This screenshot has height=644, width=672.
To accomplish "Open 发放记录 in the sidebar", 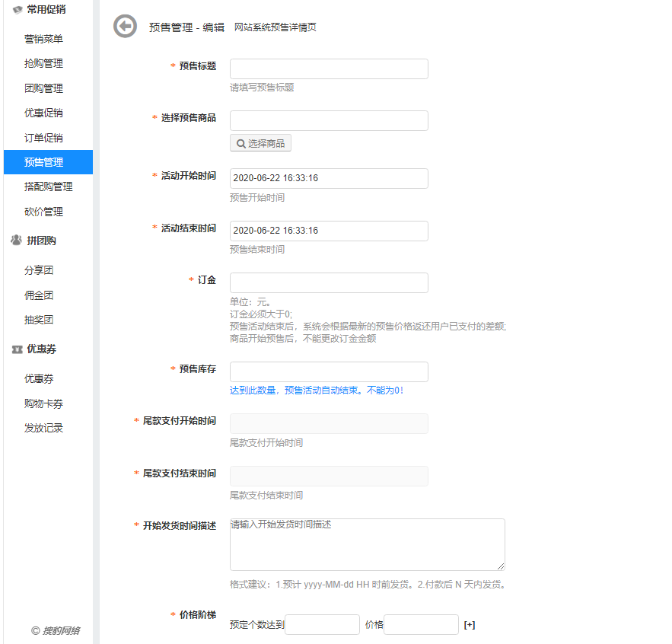I will click(43, 428).
